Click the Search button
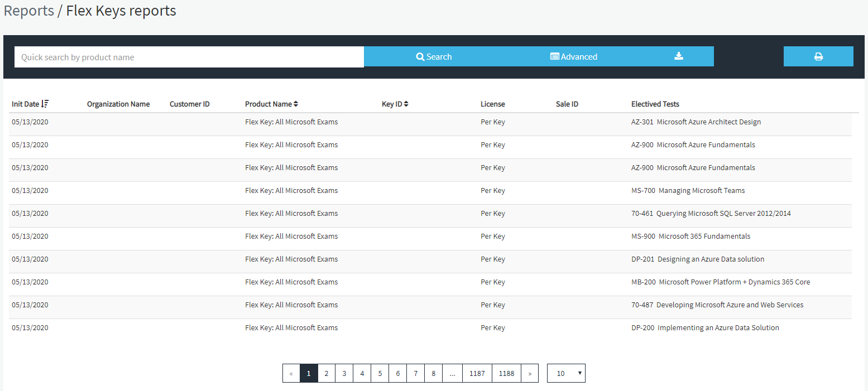Viewport: 868px width, 391px height. 434,56
